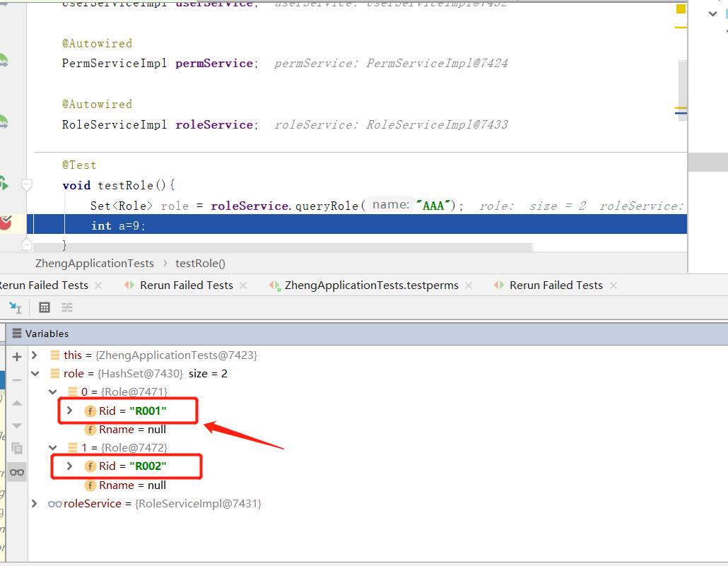This screenshot has height=566, width=728.
Task: Click the plus icon to add new watch
Action: [17, 357]
